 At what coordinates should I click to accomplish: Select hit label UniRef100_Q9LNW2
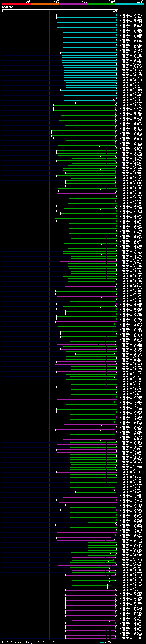point(131,55)
